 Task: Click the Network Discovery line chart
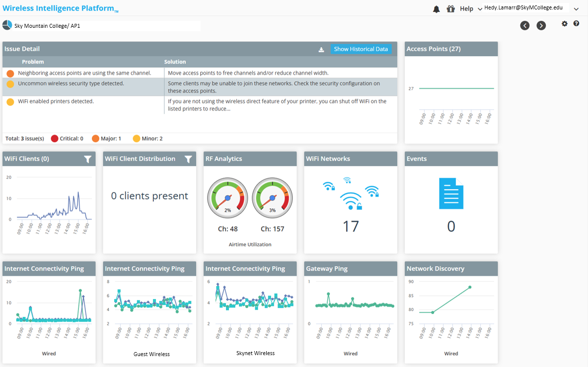[451, 309]
